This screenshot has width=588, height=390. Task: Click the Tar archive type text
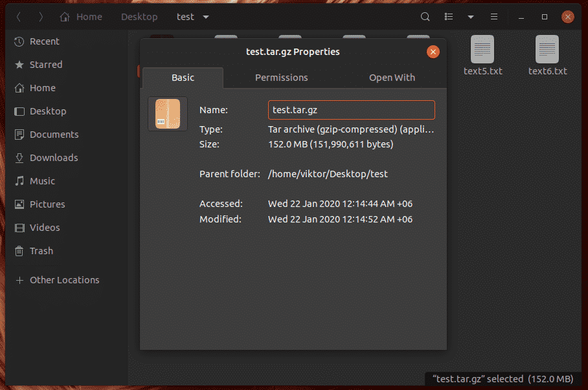click(x=351, y=129)
